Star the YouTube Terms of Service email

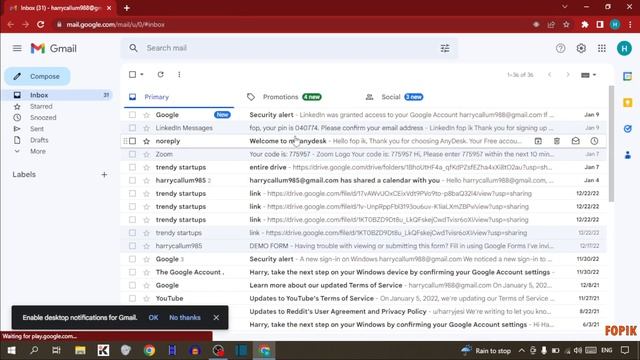click(x=147, y=298)
